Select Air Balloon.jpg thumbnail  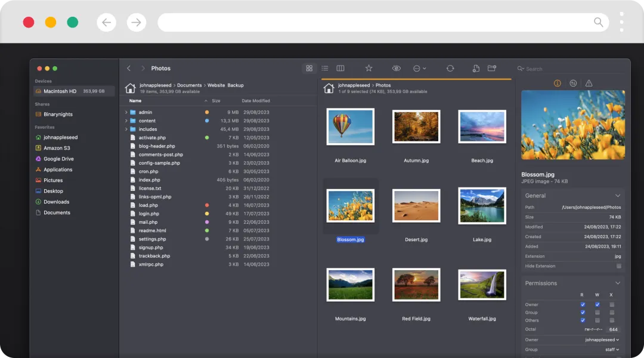351,126
